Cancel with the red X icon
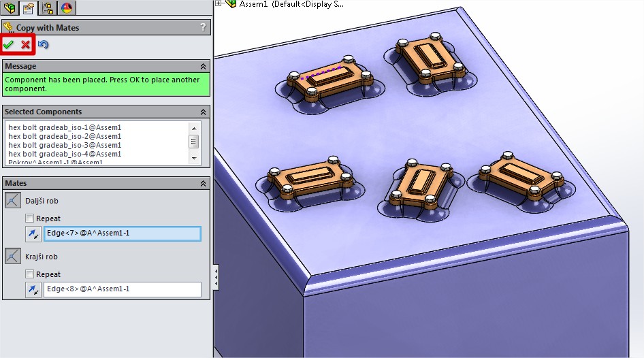 click(x=26, y=44)
